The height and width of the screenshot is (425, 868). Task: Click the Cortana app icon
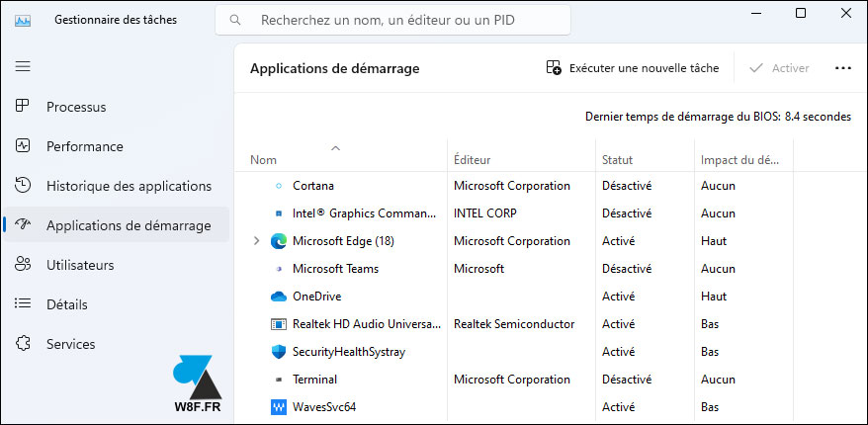(x=279, y=186)
